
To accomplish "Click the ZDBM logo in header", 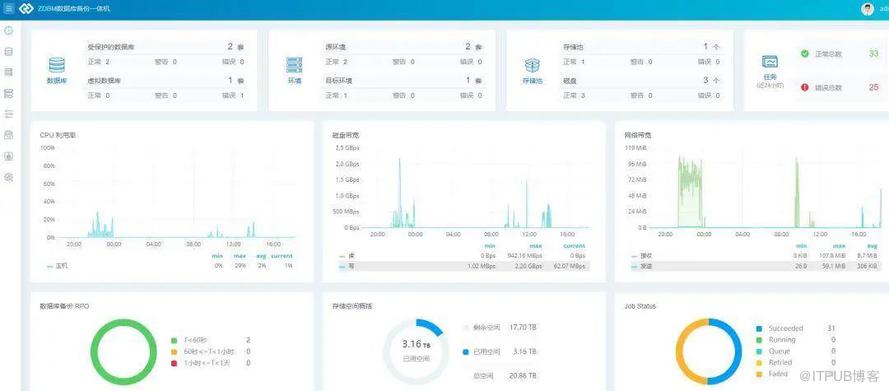I will [26, 9].
